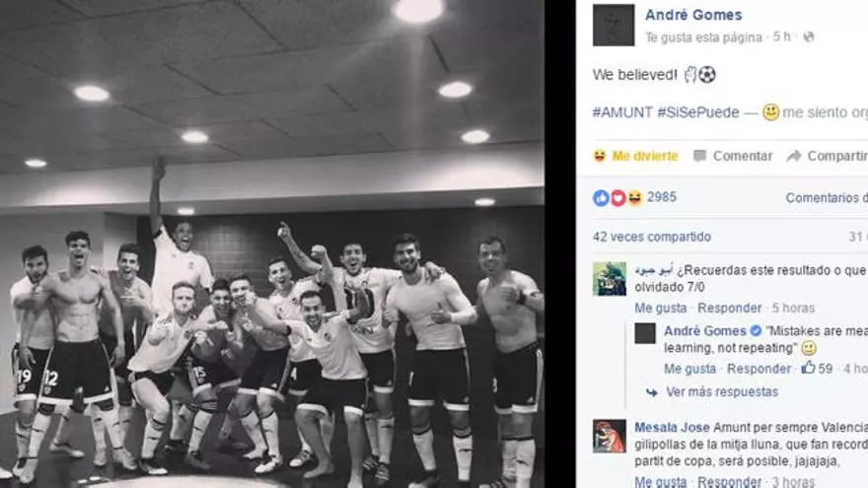Expand Ver más respuestas replies
This screenshot has height=488, width=868.
pyautogui.click(x=722, y=391)
